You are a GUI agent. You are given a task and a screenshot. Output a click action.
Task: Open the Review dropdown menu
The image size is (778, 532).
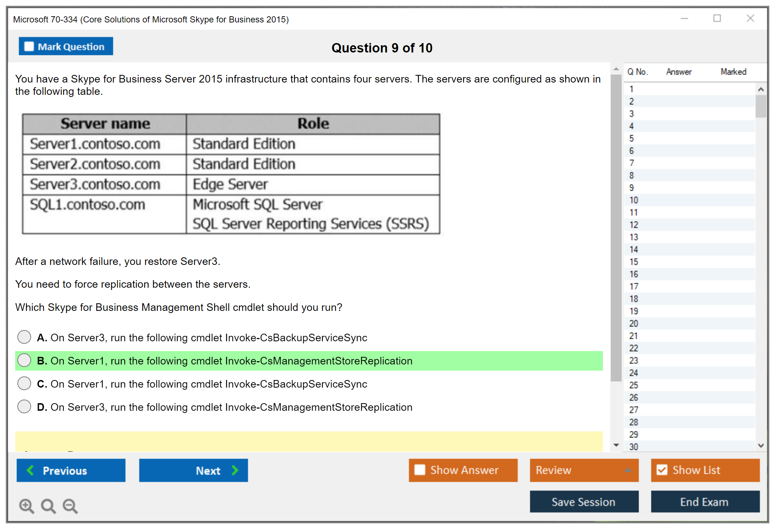click(584, 470)
